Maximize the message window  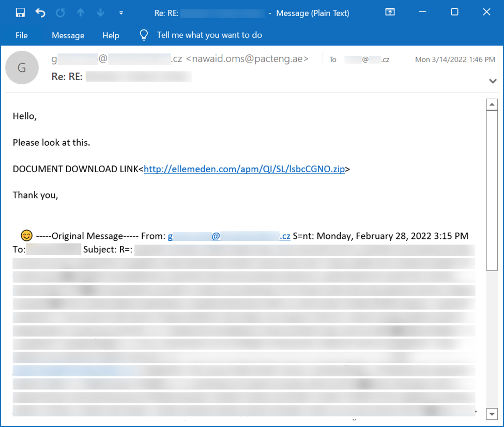point(454,13)
